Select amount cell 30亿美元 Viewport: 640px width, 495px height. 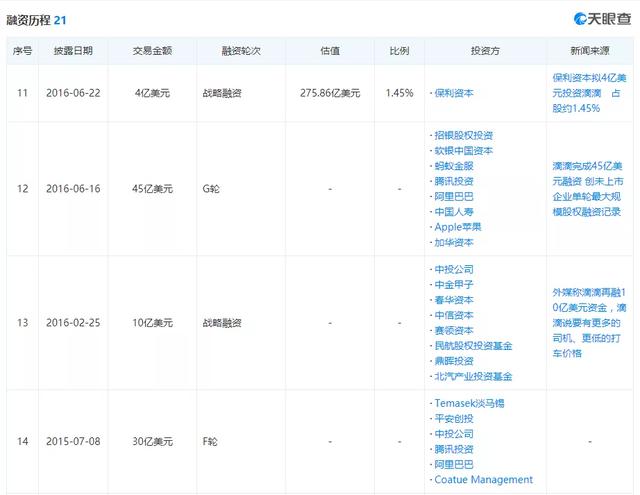pos(152,442)
